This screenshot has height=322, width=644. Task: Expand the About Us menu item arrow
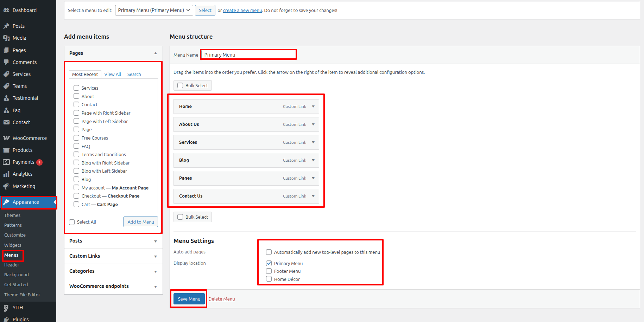pyautogui.click(x=313, y=124)
